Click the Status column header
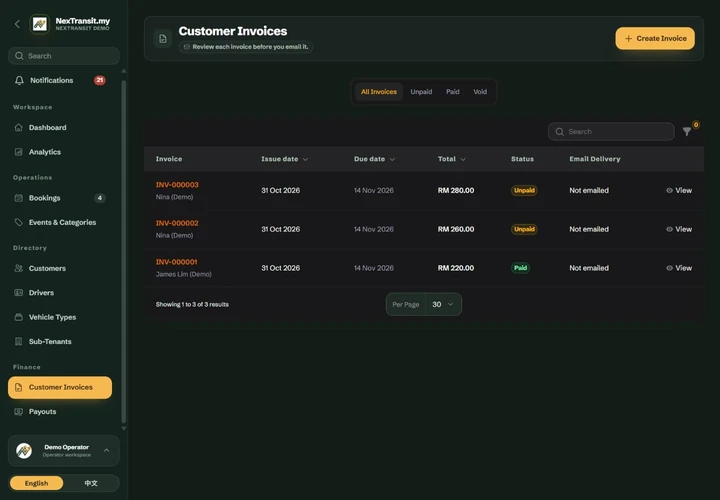This screenshot has height=500, width=720. [522, 159]
